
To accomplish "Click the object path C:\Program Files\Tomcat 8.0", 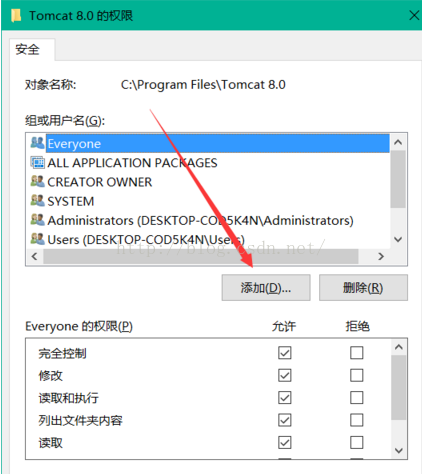I will [203, 85].
